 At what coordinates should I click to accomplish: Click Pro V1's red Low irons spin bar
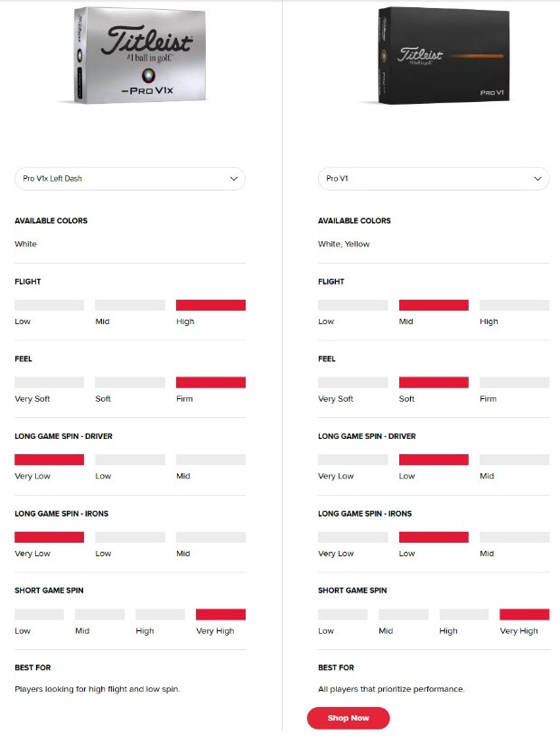tap(434, 537)
